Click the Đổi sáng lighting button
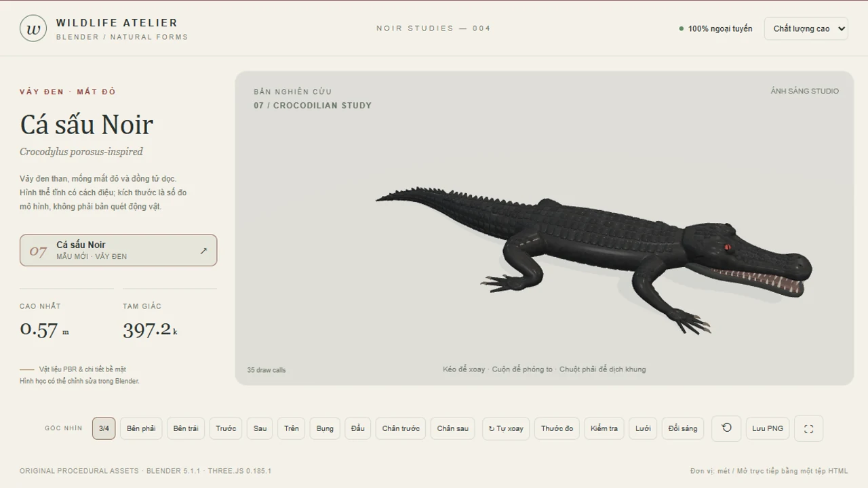 (683, 428)
